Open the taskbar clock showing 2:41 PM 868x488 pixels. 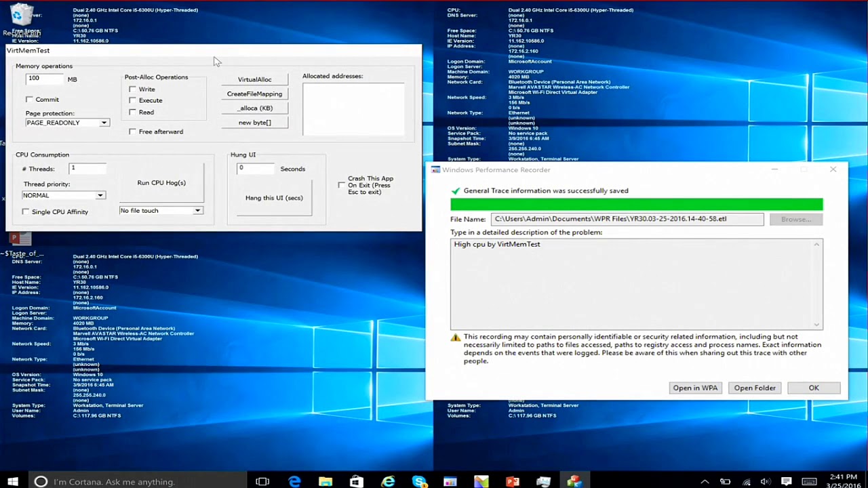tap(842, 482)
